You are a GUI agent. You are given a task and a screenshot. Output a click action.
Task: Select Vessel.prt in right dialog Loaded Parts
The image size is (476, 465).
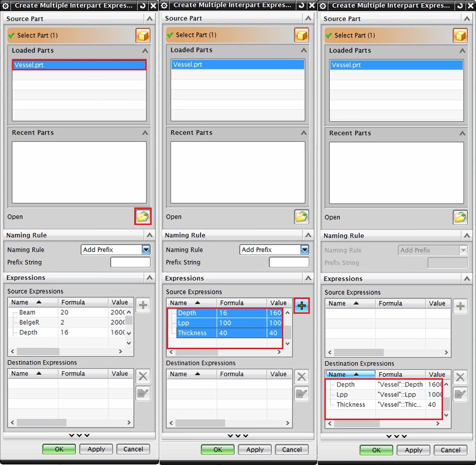397,65
